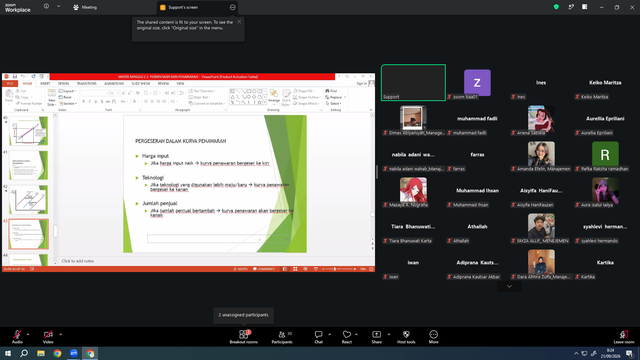
Task: Open the ANIMATIONS ribbon tab
Action: 114,83
